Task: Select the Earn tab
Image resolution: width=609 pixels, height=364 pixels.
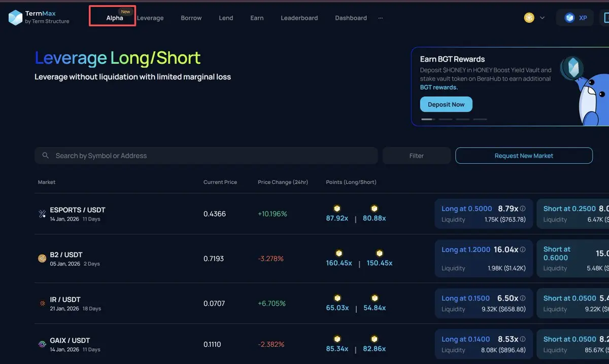Action: click(257, 18)
